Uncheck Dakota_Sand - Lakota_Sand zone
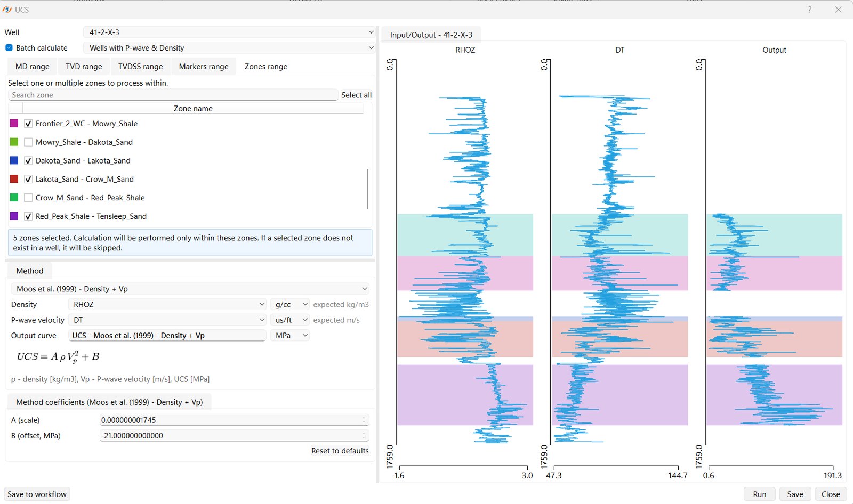Image resolution: width=853 pixels, height=504 pixels. click(28, 160)
